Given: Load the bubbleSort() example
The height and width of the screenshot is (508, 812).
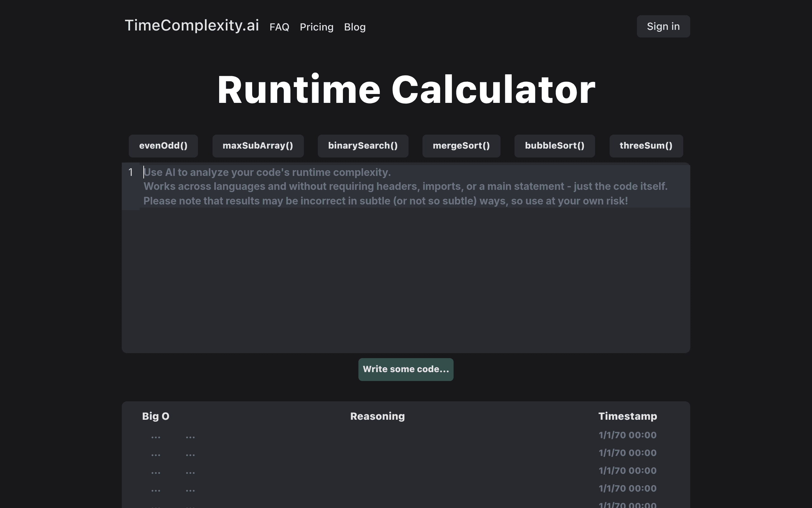Looking at the screenshot, I should 555,146.
